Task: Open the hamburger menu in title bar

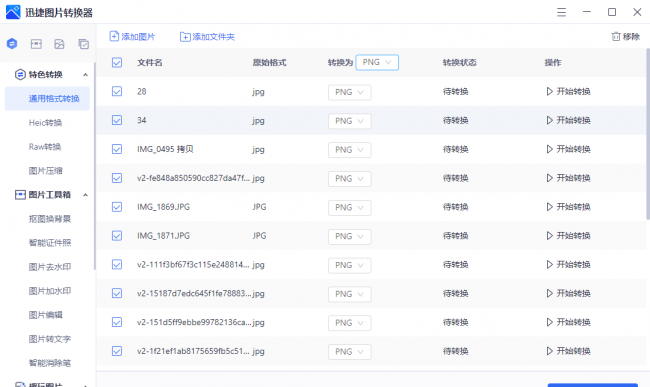Action: coord(561,12)
